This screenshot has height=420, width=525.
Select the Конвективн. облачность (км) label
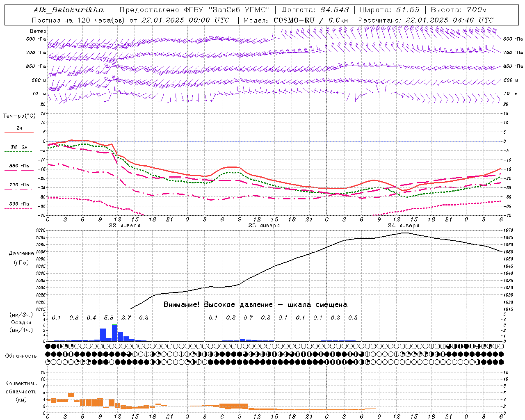click(21, 391)
